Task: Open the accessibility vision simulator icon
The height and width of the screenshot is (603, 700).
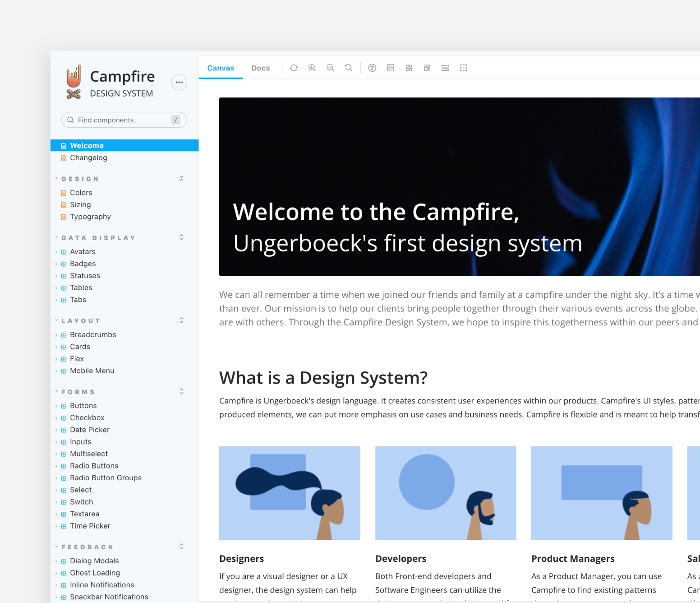Action: (x=372, y=68)
